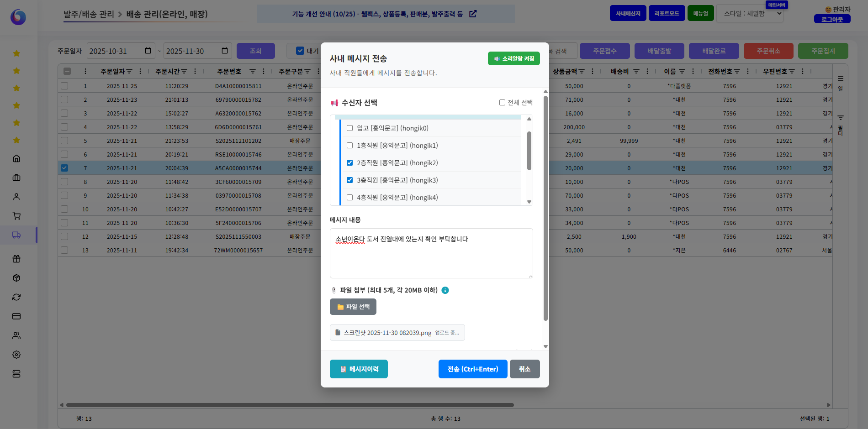Enable the 전체 선택 checkbox

pos(502,103)
